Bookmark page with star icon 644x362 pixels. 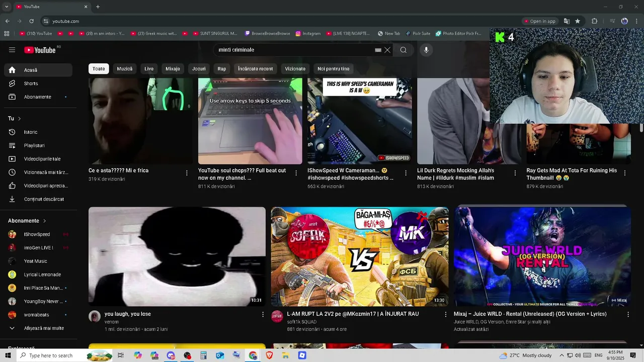578,21
